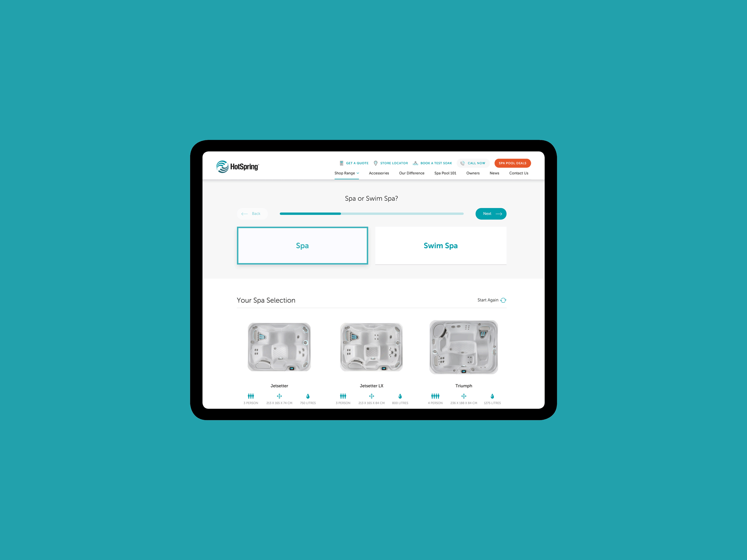Screen dimensions: 747x560
Task: Select the Swim Spa option toggle
Action: coord(440,246)
